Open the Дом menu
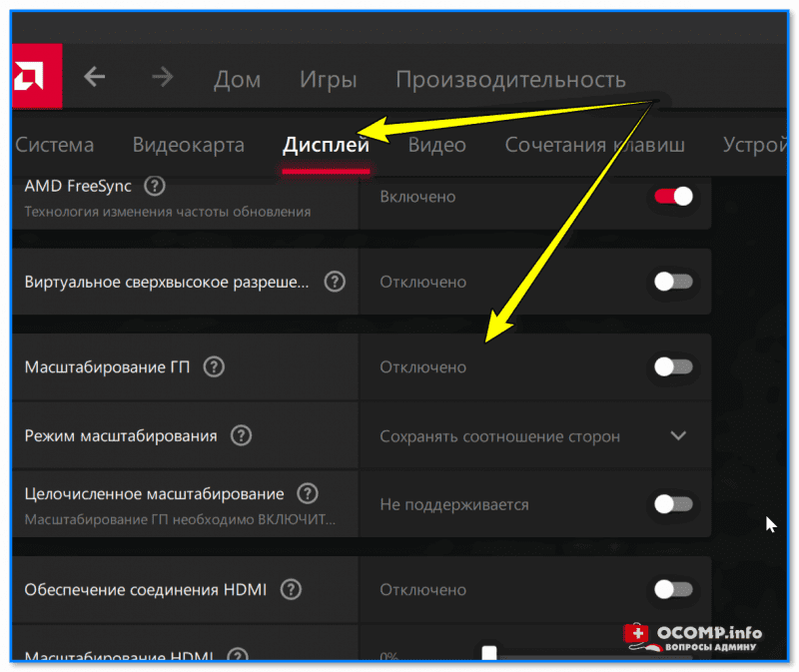Screen dimensions: 799x672 point(237,80)
